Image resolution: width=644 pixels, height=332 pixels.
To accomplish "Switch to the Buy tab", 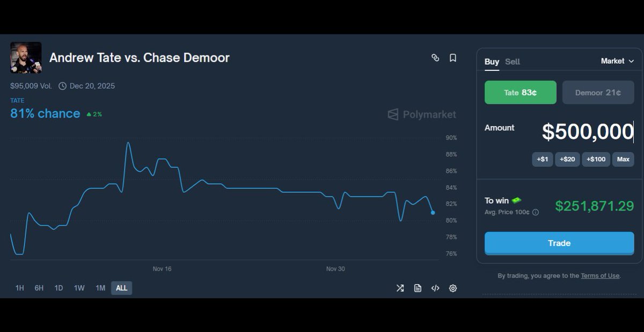I will [x=492, y=62].
